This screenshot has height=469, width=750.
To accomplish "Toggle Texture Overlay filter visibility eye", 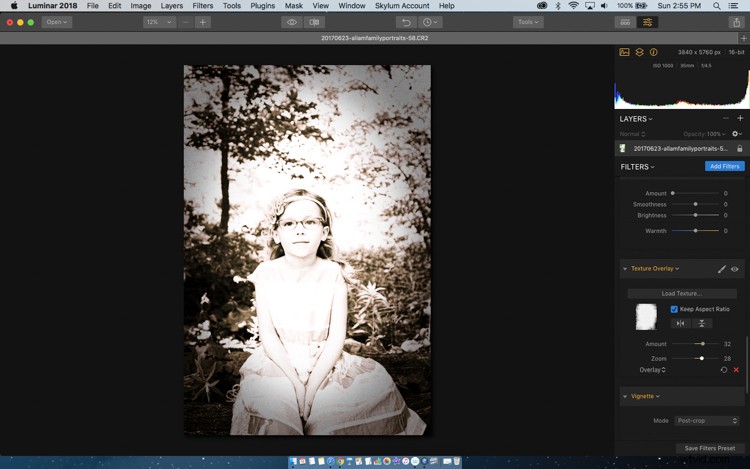I will pos(735,269).
